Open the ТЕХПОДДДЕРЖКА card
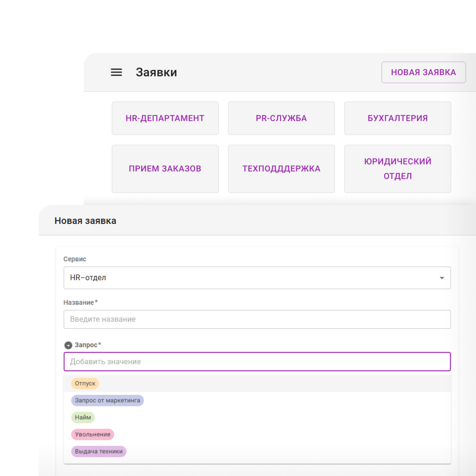 tap(281, 169)
